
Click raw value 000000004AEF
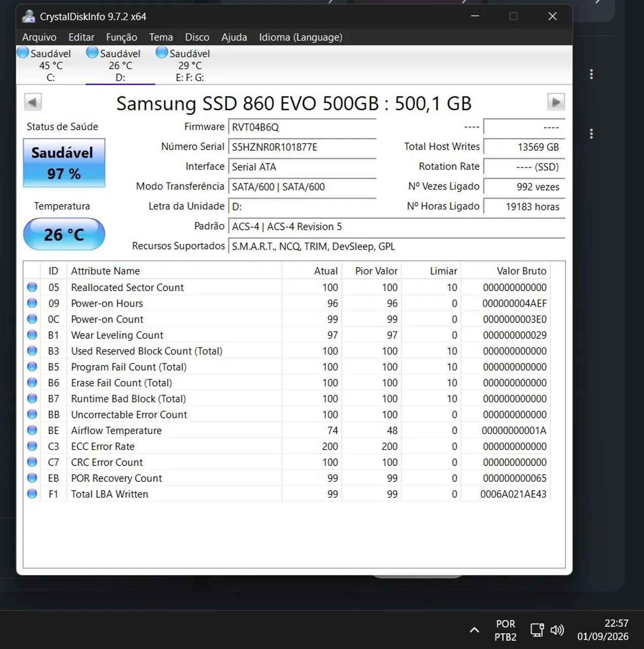(x=514, y=303)
